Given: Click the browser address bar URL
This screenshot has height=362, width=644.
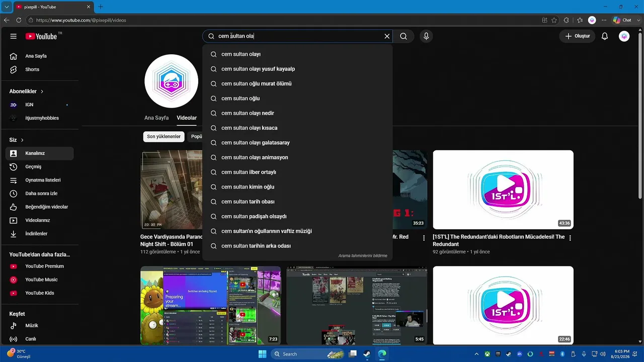Looking at the screenshot, I should [x=81, y=20].
